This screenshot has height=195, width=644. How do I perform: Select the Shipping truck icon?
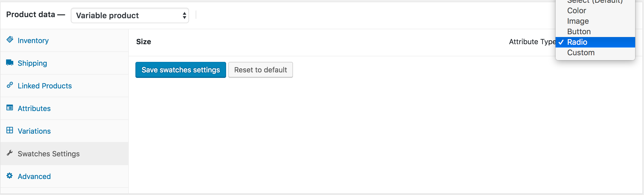(x=10, y=63)
